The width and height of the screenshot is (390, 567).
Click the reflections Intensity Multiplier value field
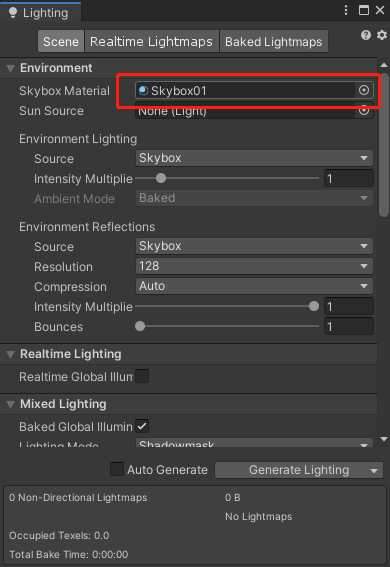tap(348, 307)
